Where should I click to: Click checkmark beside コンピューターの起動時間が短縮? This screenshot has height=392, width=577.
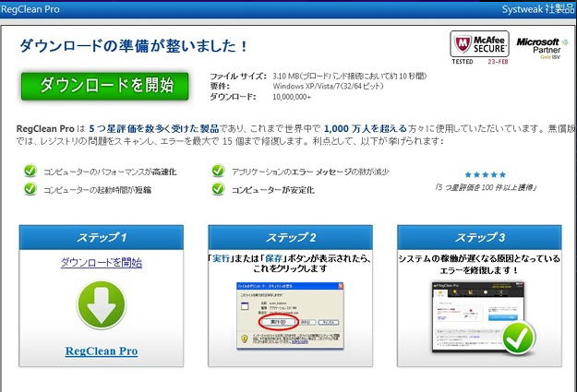coord(30,189)
